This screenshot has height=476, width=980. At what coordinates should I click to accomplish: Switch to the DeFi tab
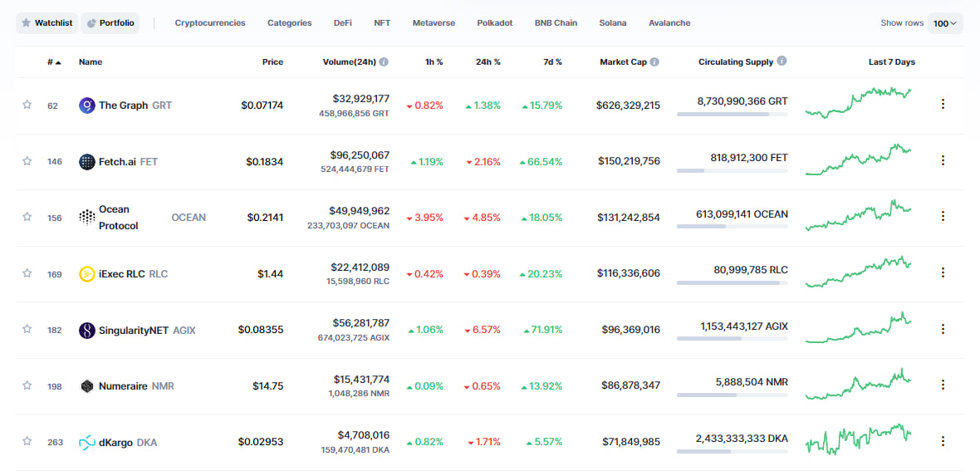(x=342, y=23)
